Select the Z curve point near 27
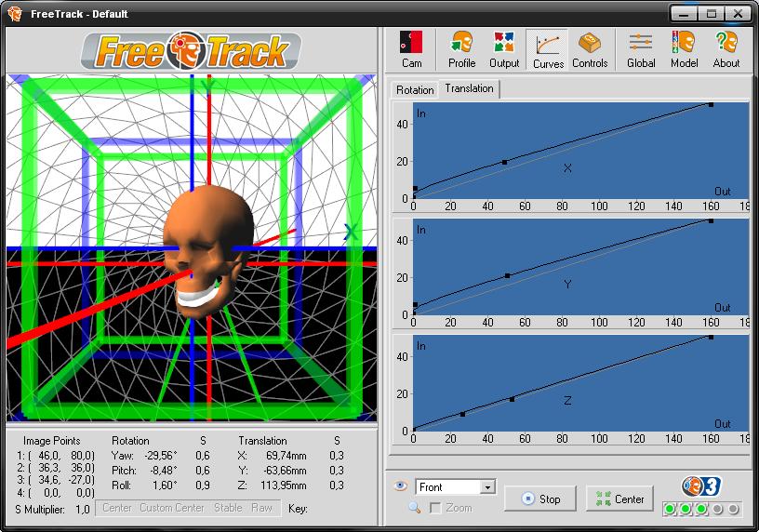The image size is (759, 532). (463, 415)
